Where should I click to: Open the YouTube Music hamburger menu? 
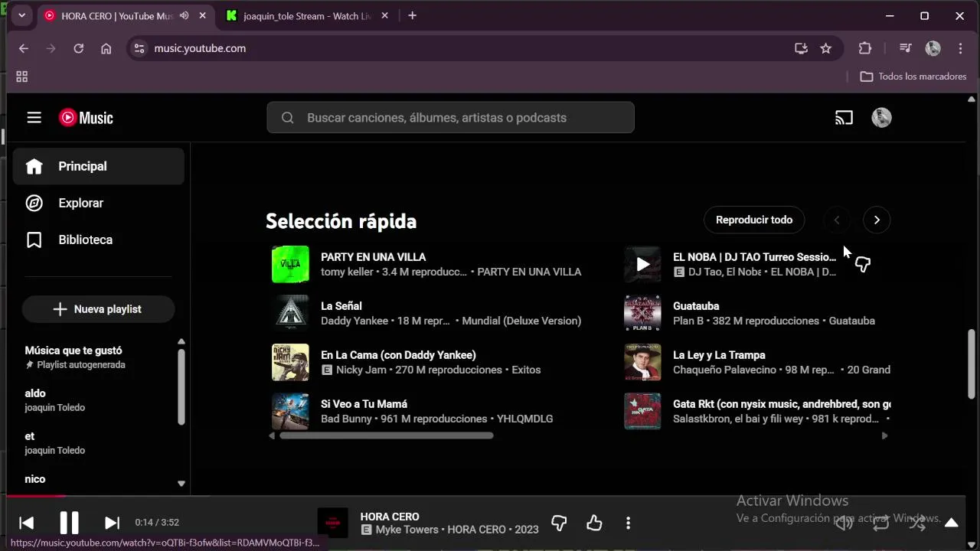pyautogui.click(x=34, y=118)
